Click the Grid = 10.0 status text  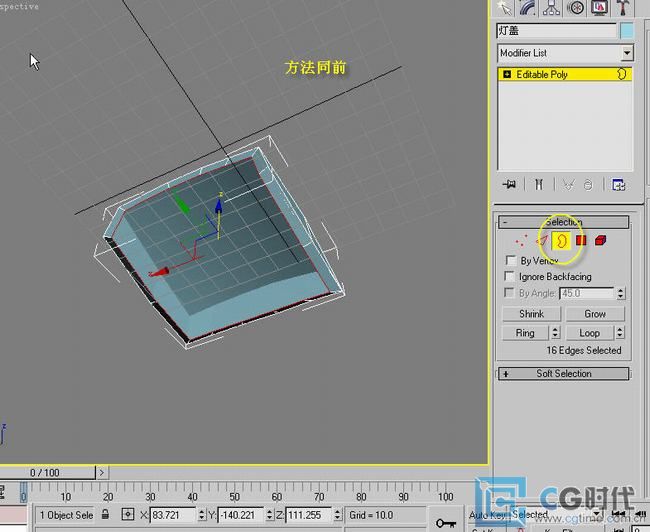click(x=371, y=515)
